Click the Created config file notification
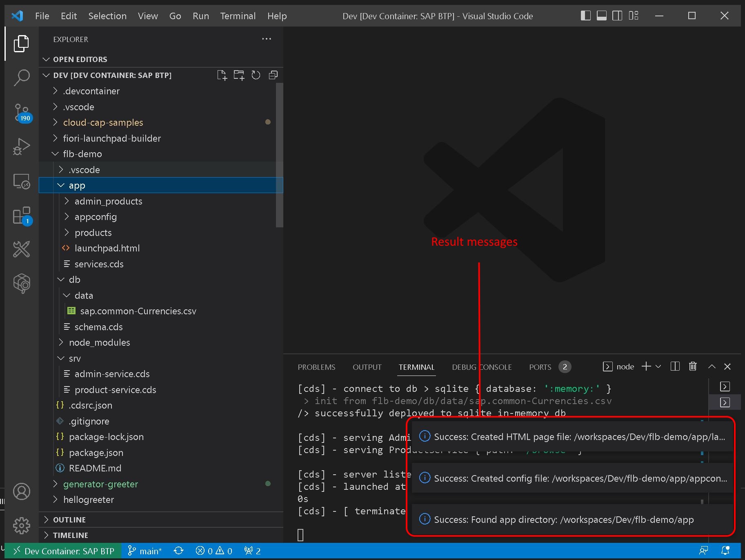 point(572,478)
